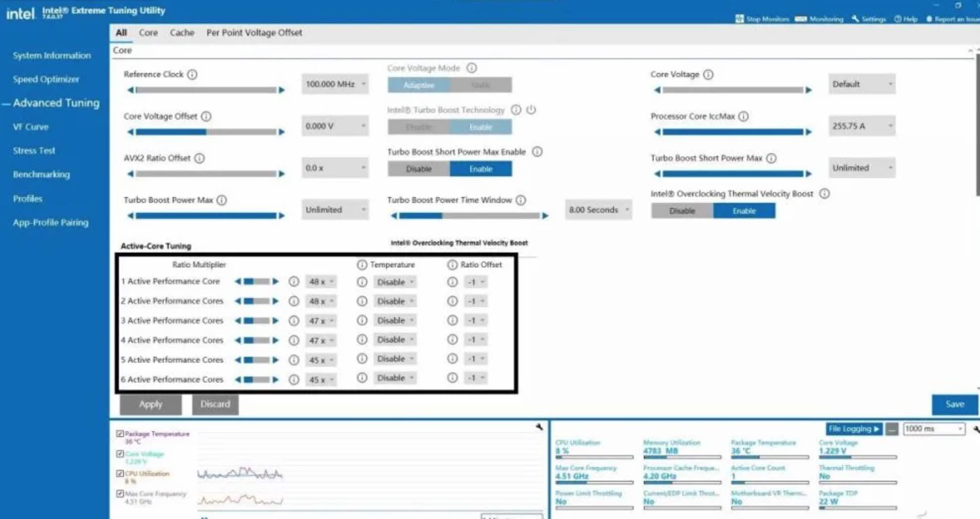Toggle CPU Utilization graph checkbox
This screenshot has width=980, height=519.
coord(120,473)
